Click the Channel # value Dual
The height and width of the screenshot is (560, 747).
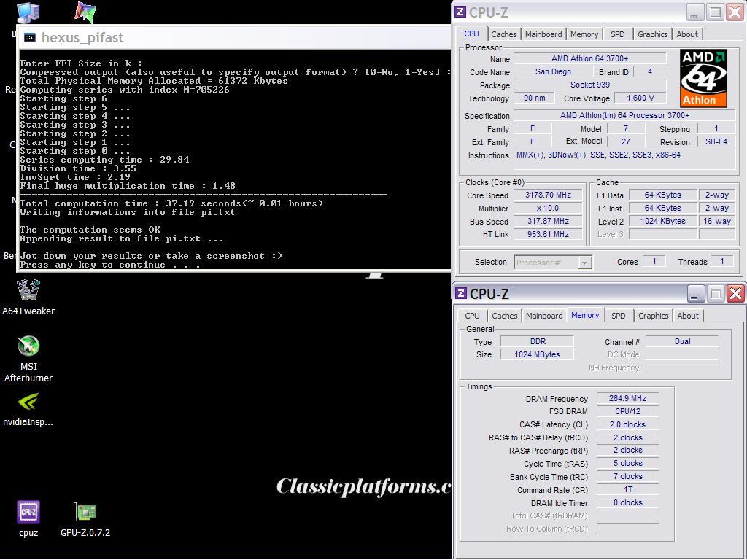click(682, 341)
